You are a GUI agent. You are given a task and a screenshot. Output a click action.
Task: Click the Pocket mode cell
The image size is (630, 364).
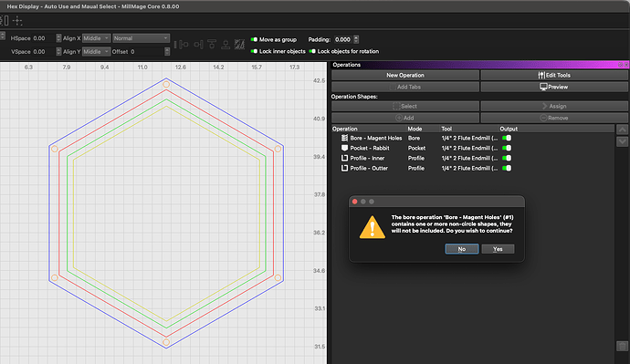tap(416, 148)
